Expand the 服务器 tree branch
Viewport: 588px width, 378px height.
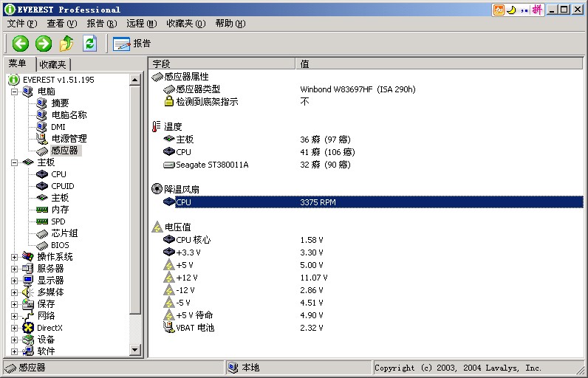click(x=14, y=269)
